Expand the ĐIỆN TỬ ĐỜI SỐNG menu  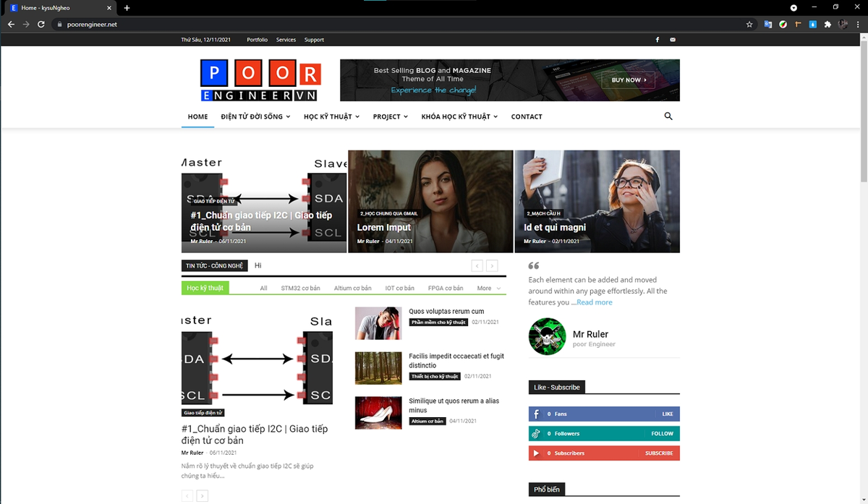click(x=255, y=116)
